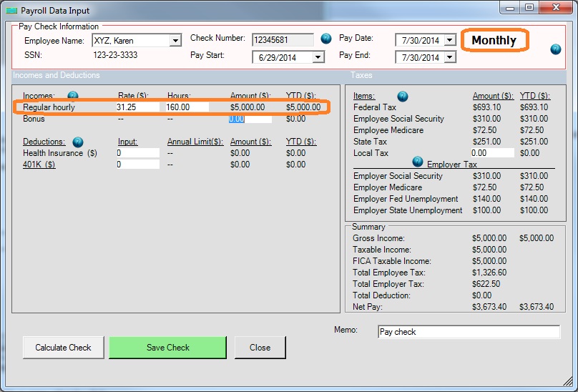578x392 pixels.
Task: Open the Pay Date dropdown arrow
Action: [449, 40]
